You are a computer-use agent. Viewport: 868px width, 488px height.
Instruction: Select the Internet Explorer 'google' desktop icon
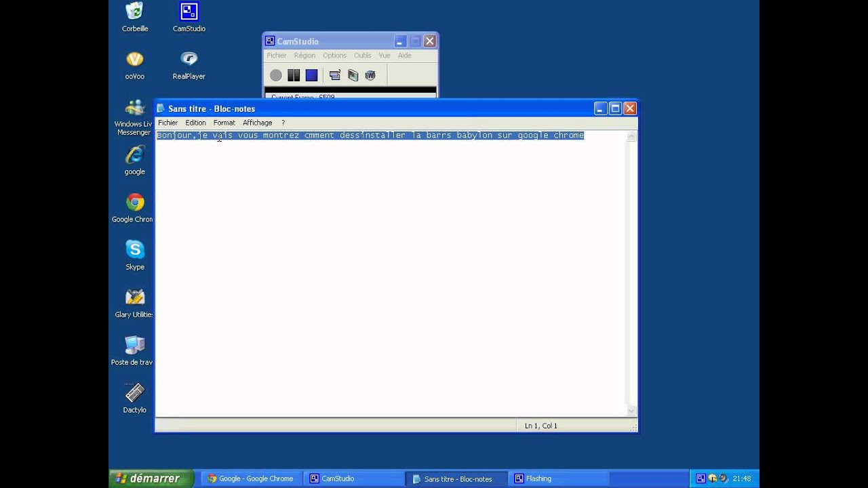[x=135, y=161]
